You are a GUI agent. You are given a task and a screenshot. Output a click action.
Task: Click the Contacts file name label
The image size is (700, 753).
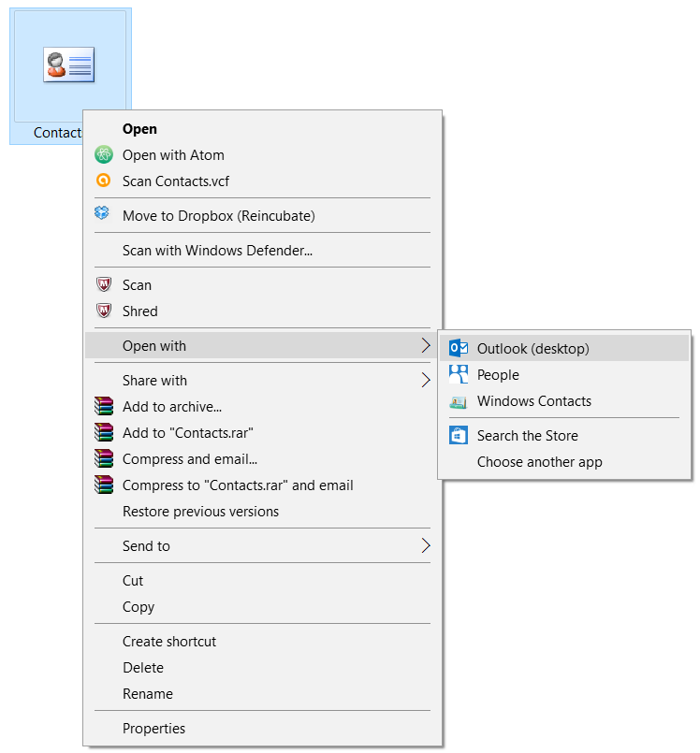tap(58, 132)
